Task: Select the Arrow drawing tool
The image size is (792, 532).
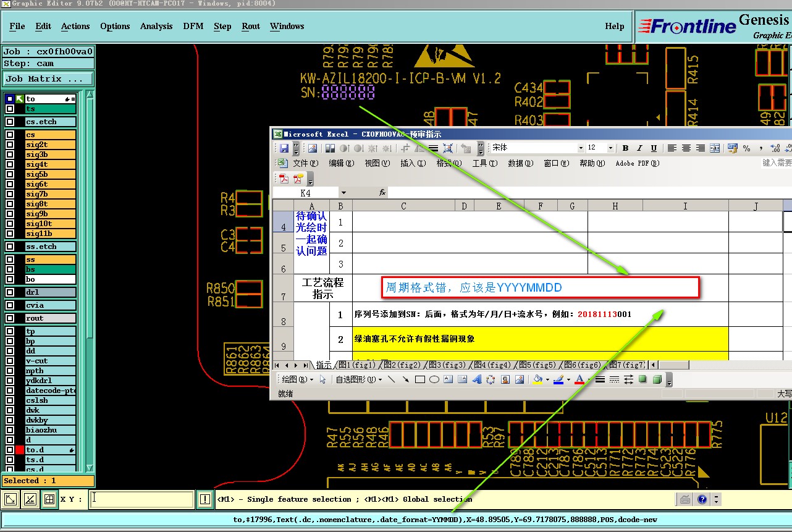Action: [405, 379]
